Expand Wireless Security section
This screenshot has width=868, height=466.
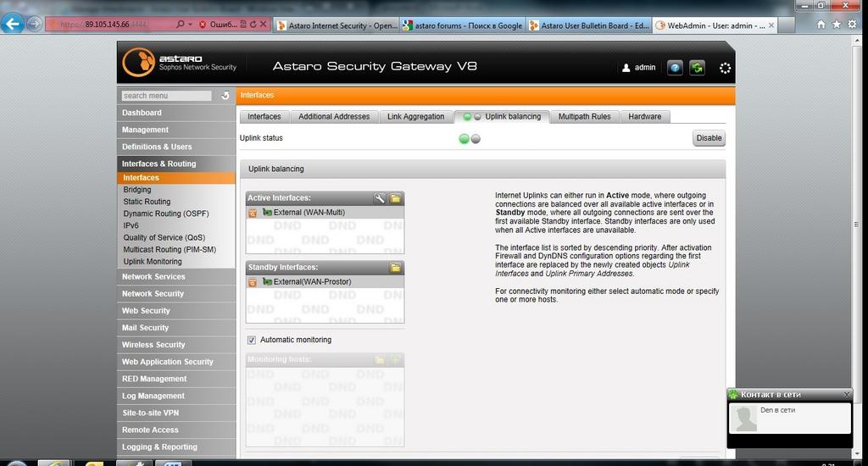(176, 345)
